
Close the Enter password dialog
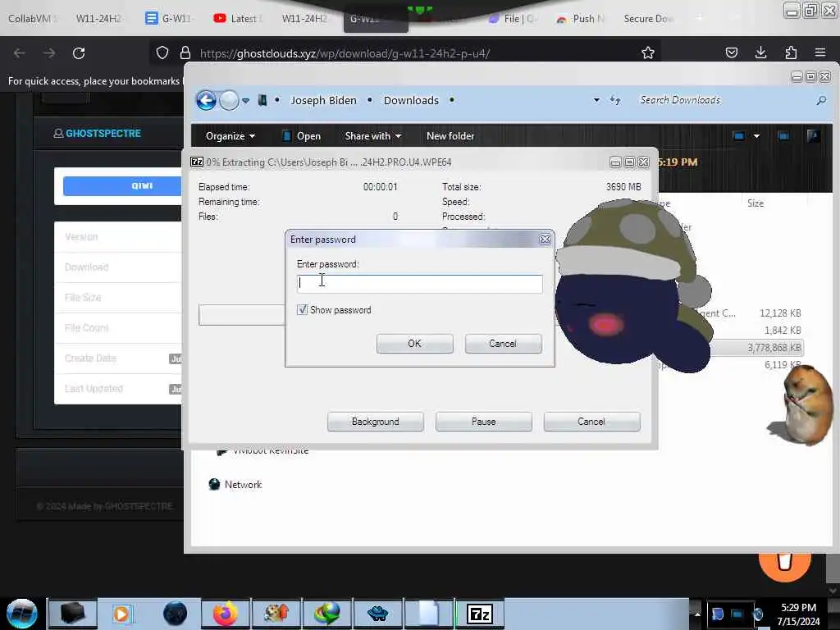545,240
